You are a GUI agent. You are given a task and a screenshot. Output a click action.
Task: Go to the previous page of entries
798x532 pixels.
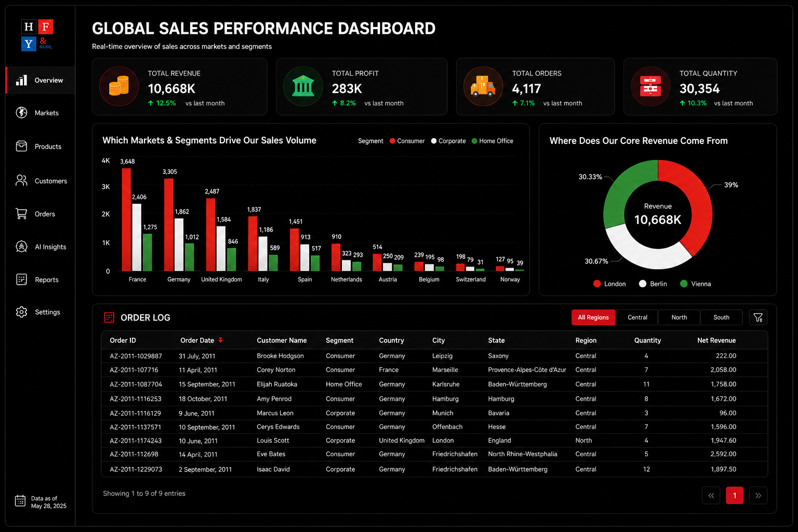(711, 496)
